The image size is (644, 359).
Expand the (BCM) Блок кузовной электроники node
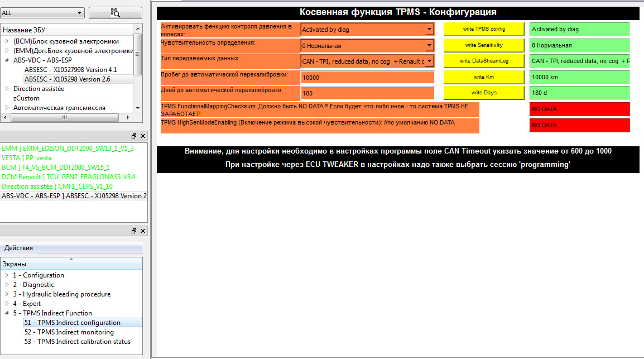7,41
